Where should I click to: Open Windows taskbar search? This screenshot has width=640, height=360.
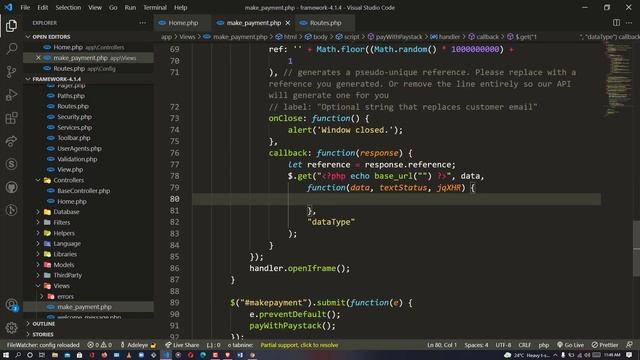click(18, 355)
